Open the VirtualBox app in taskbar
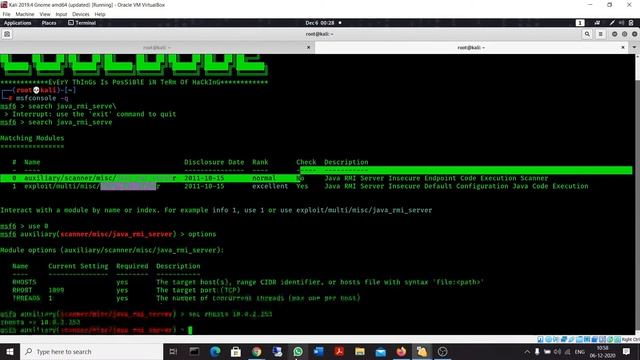640x360 pixels. tap(422, 351)
